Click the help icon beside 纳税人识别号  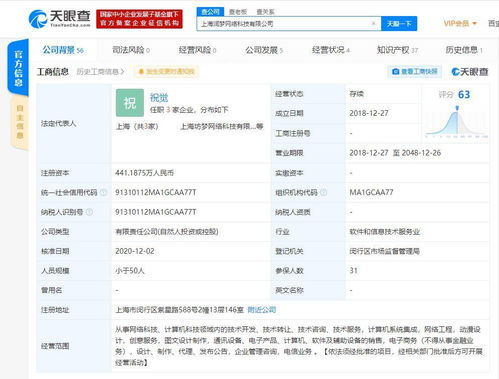[89, 212]
